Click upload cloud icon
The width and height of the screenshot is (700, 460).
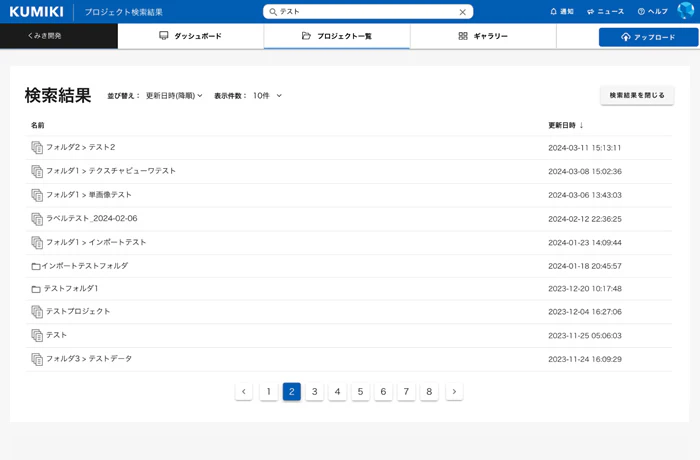626,37
